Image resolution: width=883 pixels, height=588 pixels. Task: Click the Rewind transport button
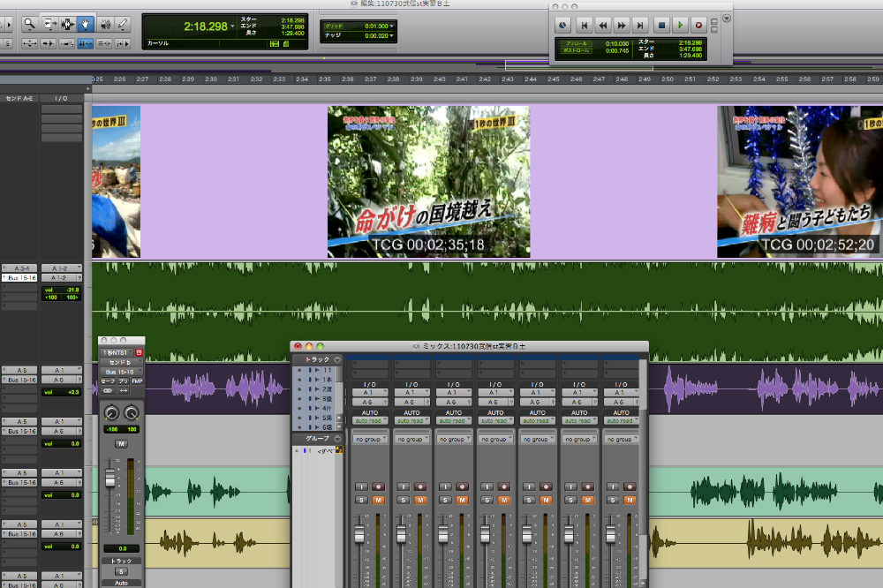pos(603,26)
